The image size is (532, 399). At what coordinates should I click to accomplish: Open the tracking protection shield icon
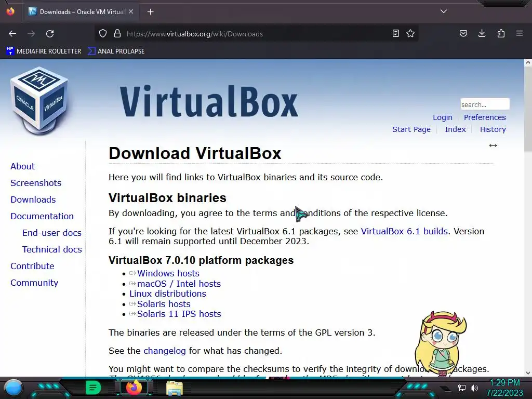(103, 34)
